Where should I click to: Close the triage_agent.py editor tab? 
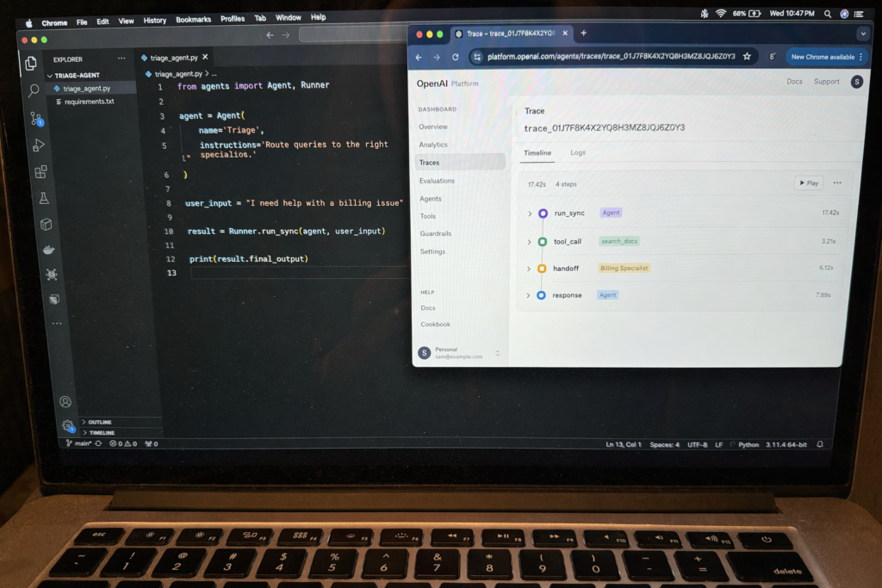pos(205,57)
